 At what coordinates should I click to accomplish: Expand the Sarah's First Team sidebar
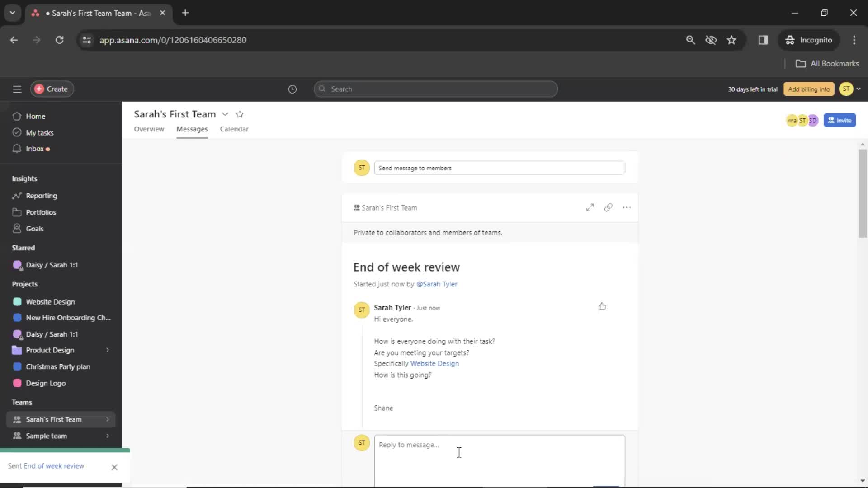point(107,419)
